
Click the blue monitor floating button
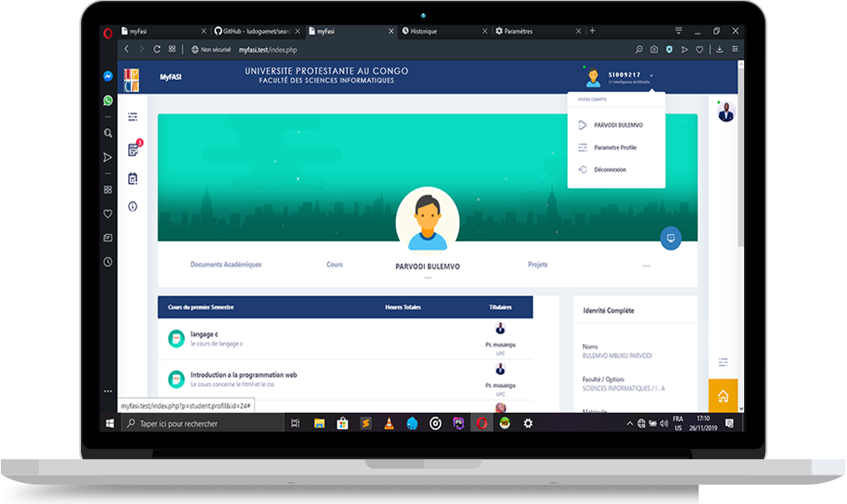[x=671, y=238]
